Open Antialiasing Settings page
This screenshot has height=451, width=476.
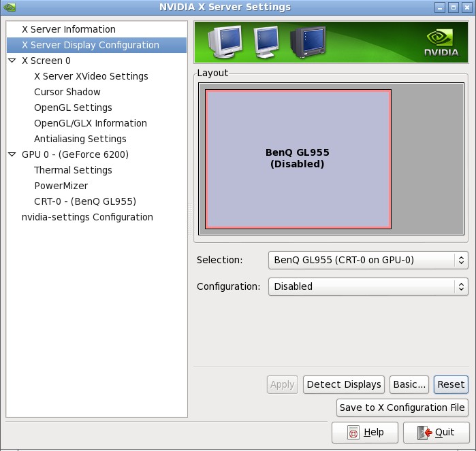coord(80,139)
